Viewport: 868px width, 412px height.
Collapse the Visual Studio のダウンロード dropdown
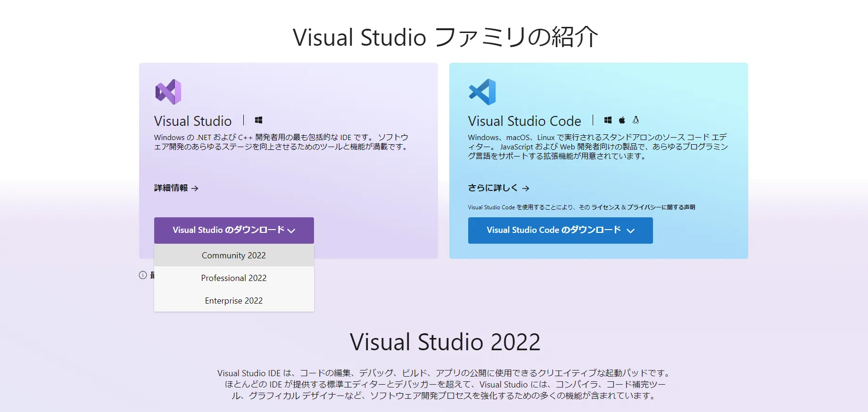coord(234,230)
